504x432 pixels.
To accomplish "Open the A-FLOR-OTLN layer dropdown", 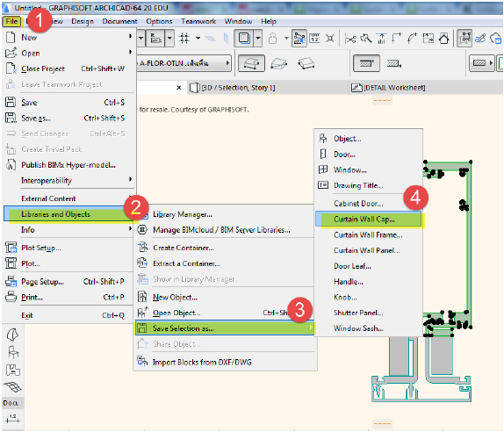I will click(x=184, y=63).
